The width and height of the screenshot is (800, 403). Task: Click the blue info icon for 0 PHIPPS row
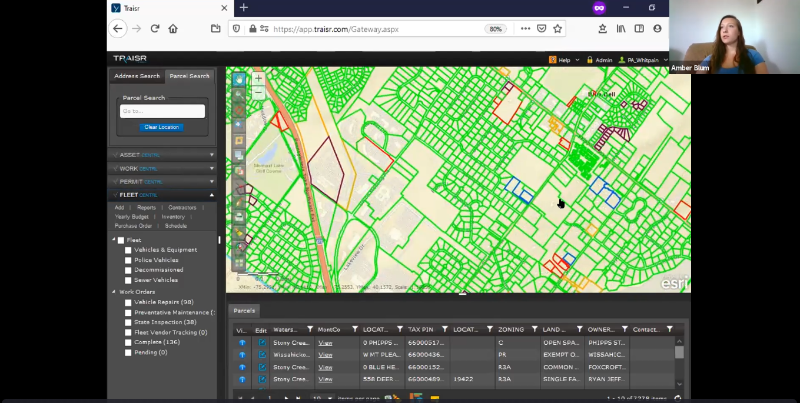(x=242, y=343)
